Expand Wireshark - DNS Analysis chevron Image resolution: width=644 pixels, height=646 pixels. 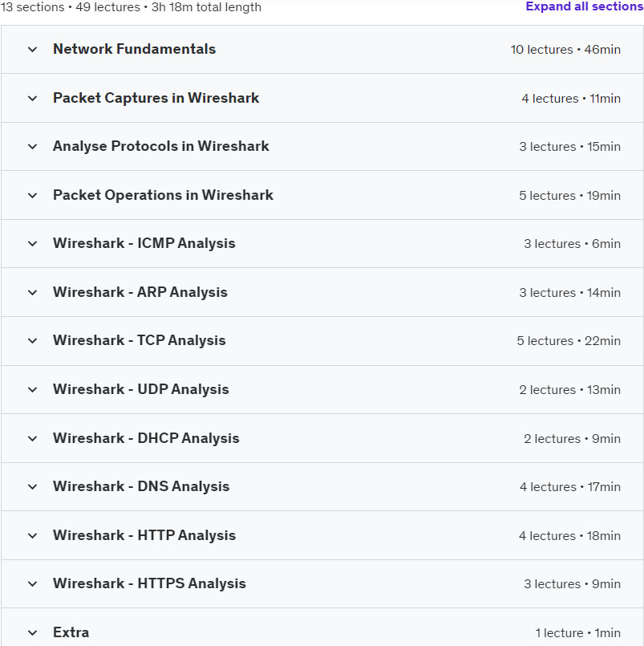(33, 486)
